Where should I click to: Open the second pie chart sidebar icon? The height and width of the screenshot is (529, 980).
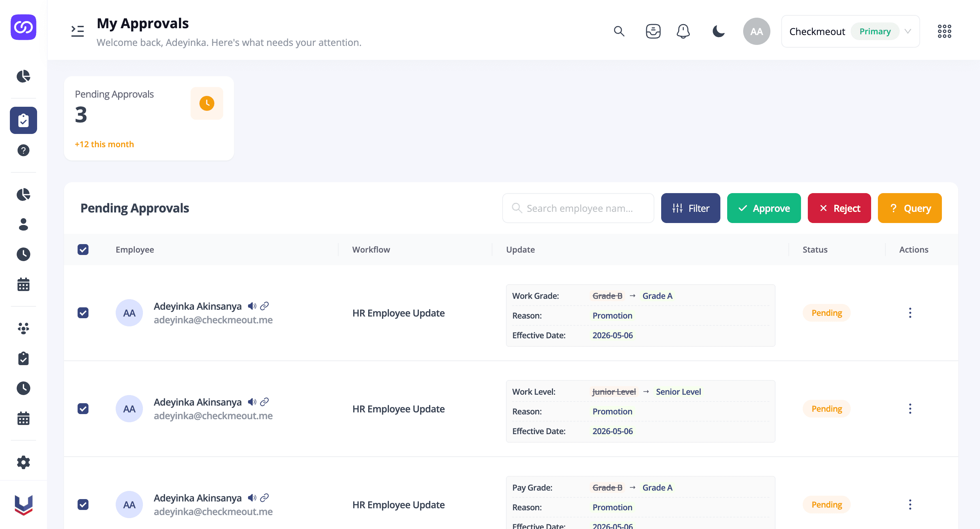[23, 194]
